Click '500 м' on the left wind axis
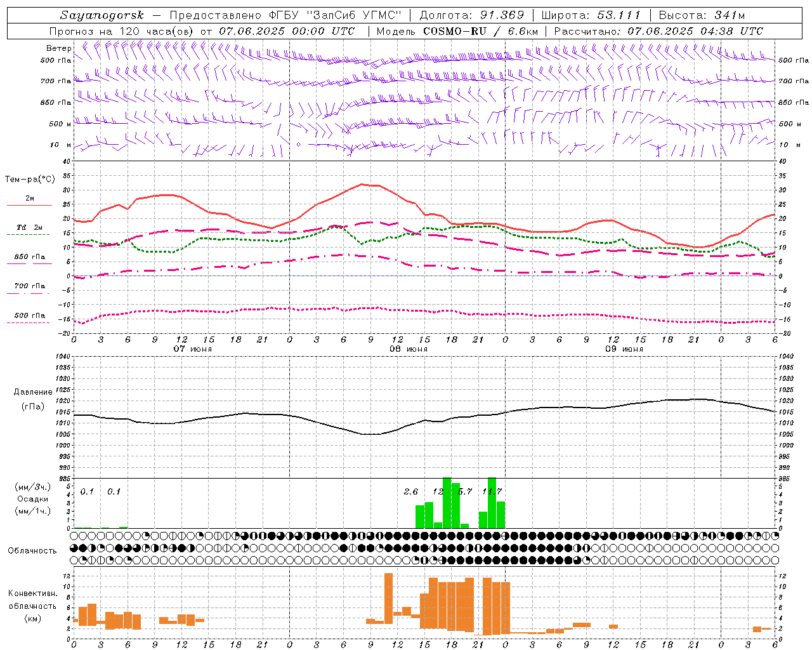Viewport: 812px width, 650px height. (x=60, y=124)
